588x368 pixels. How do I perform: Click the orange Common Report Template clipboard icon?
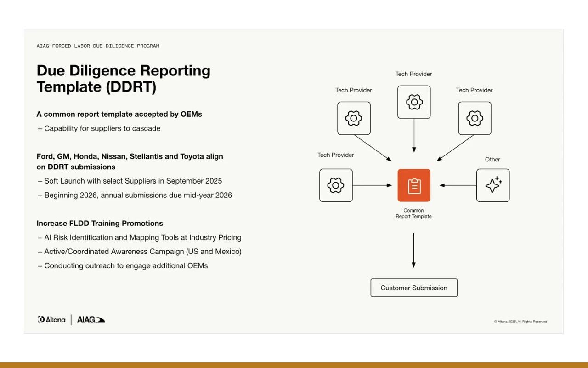(x=414, y=185)
